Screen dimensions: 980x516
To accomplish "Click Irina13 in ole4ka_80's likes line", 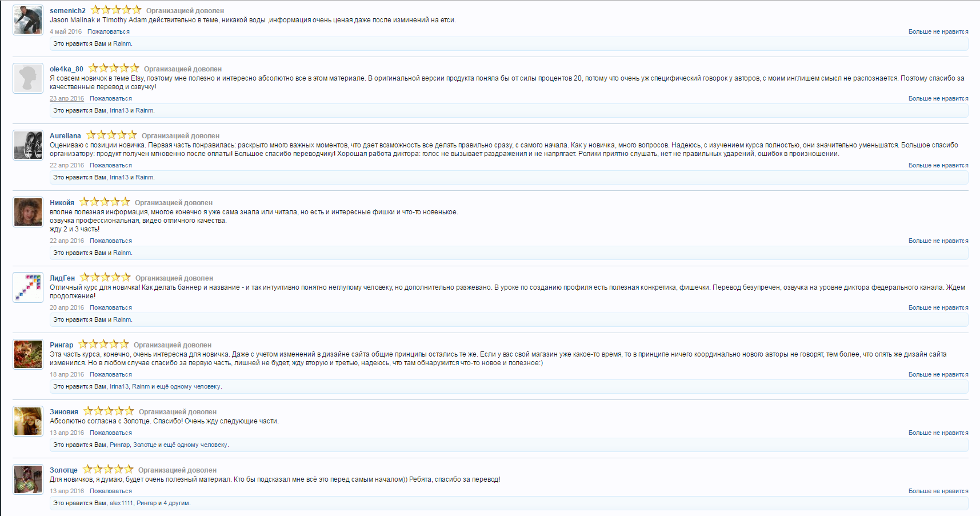I will click(x=119, y=111).
